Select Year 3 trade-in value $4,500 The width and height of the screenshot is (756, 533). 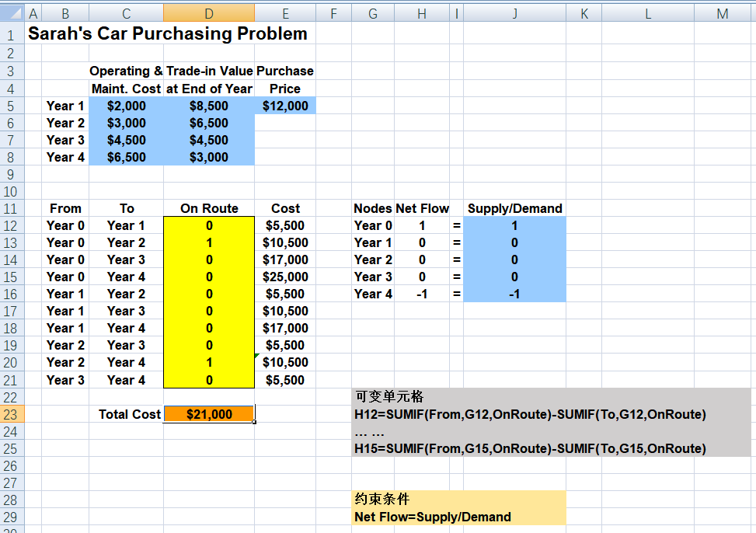[209, 140]
